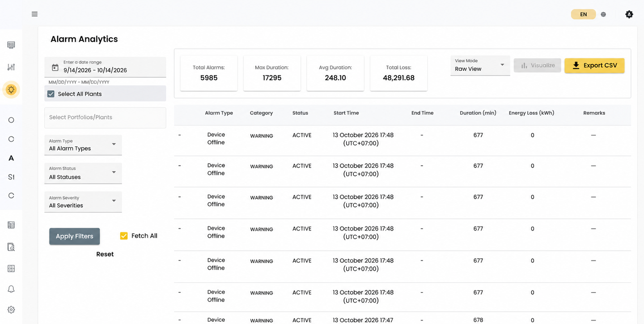This screenshot has height=324, width=644.
Task: Click the date range input field
Action: point(105,67)
